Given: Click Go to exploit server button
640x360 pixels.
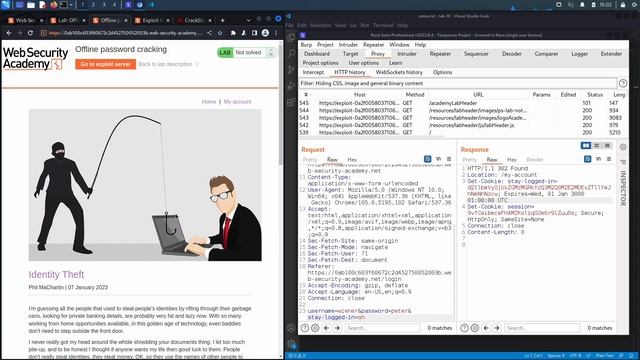Looking at the screenshot, I should (x=105, y=64).
